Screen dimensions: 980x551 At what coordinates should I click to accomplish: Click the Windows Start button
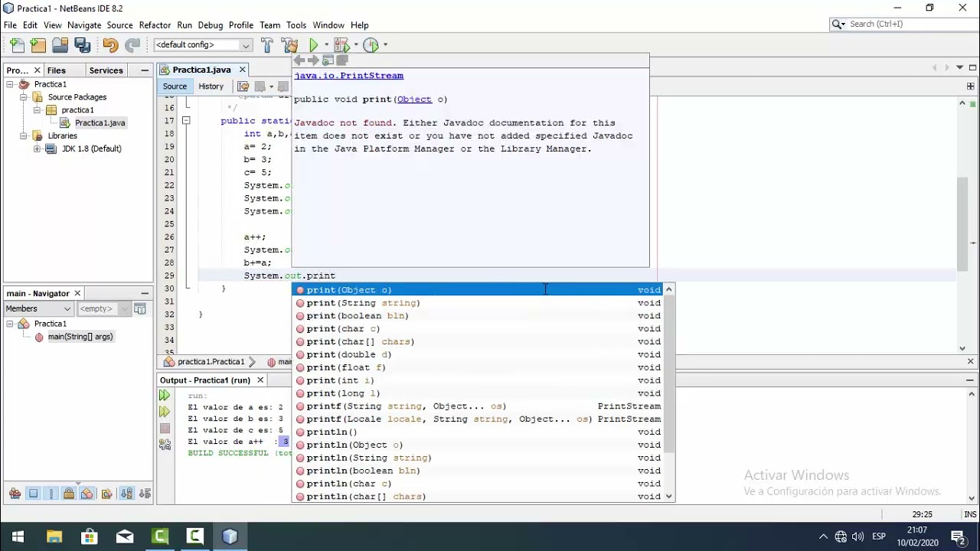[18, 536]
